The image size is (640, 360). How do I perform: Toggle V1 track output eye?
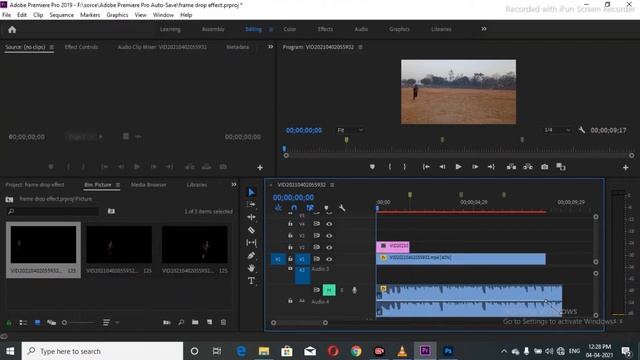point(329,259)
